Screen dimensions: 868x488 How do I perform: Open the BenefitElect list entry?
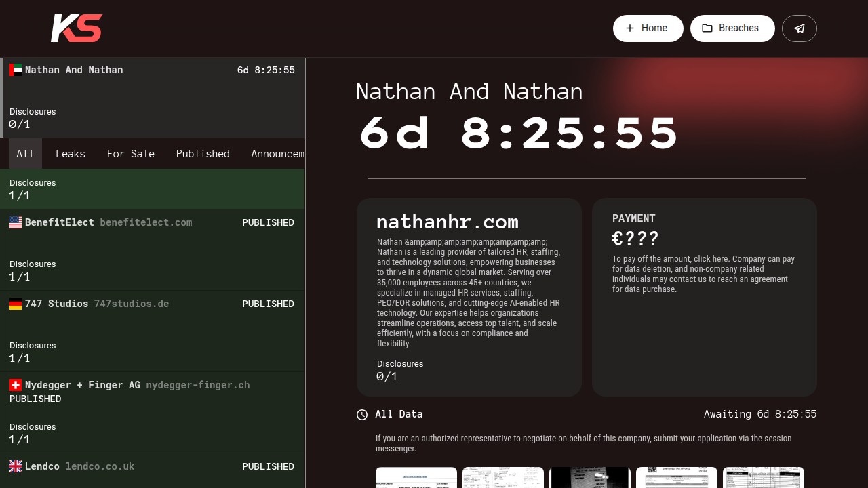tap(153, 250)
